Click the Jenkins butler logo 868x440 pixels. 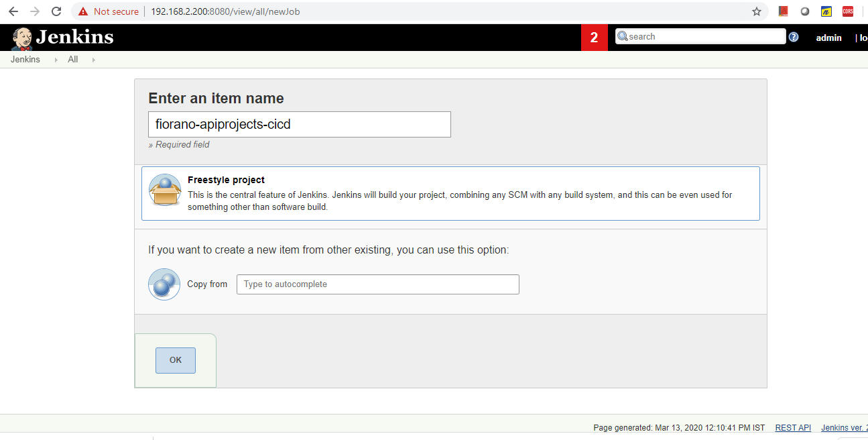click(x=22, y=38)
